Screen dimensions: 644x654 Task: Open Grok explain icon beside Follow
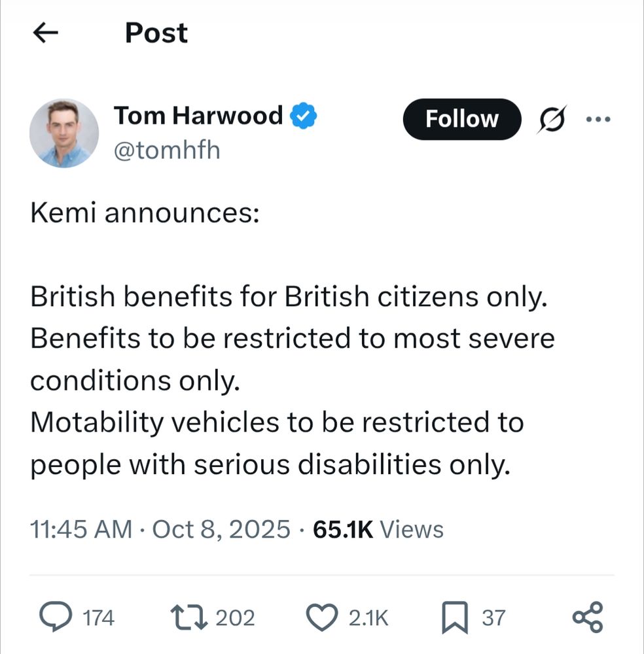tap(552, 119)
